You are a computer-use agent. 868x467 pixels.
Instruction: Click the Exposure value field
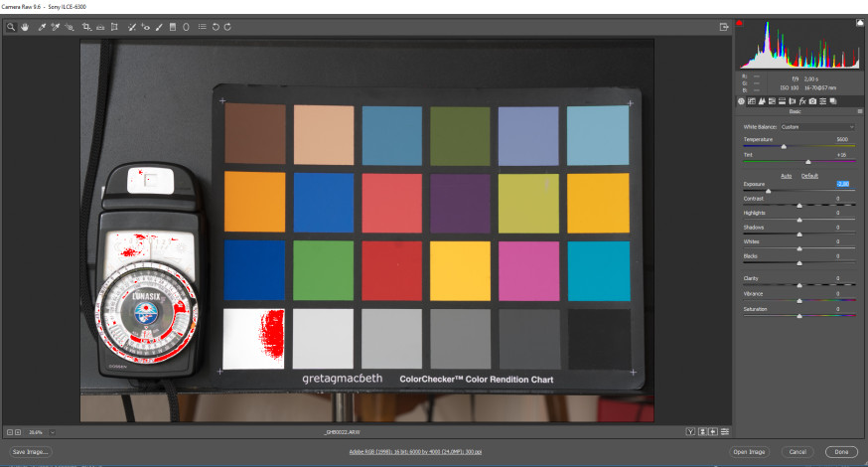coord(842,184)
